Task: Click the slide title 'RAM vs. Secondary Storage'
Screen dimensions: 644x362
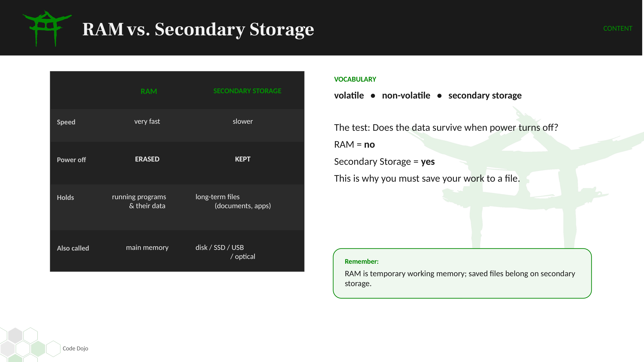Action: (x=198, y=29)
